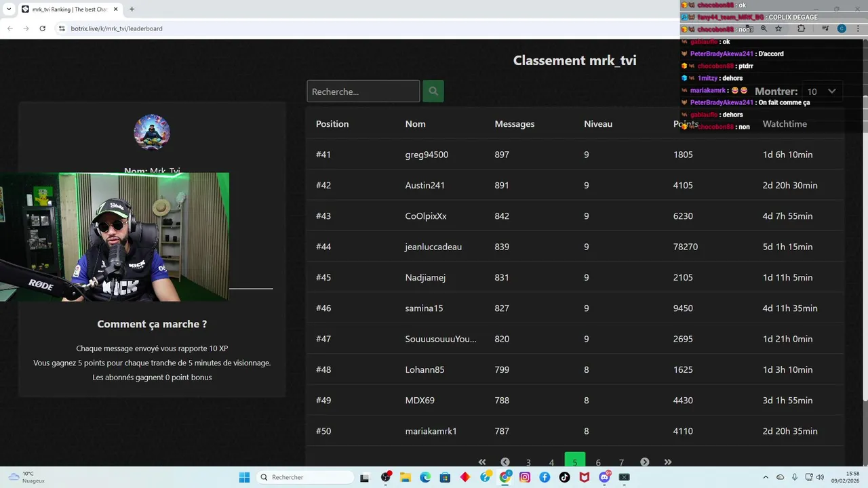Select the active page 5 button
The height and width of the screenshot is (488, 868).
click(x=574, y=461)
